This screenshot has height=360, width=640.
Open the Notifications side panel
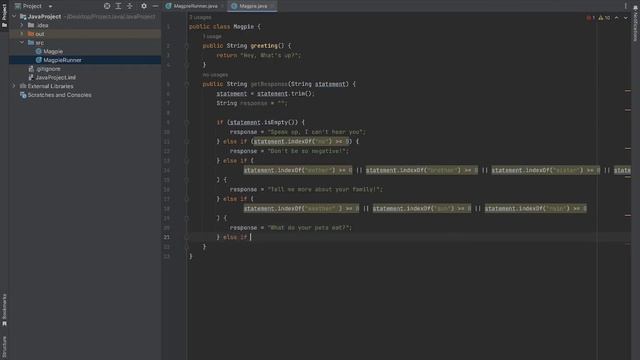(x=636, y=22)
